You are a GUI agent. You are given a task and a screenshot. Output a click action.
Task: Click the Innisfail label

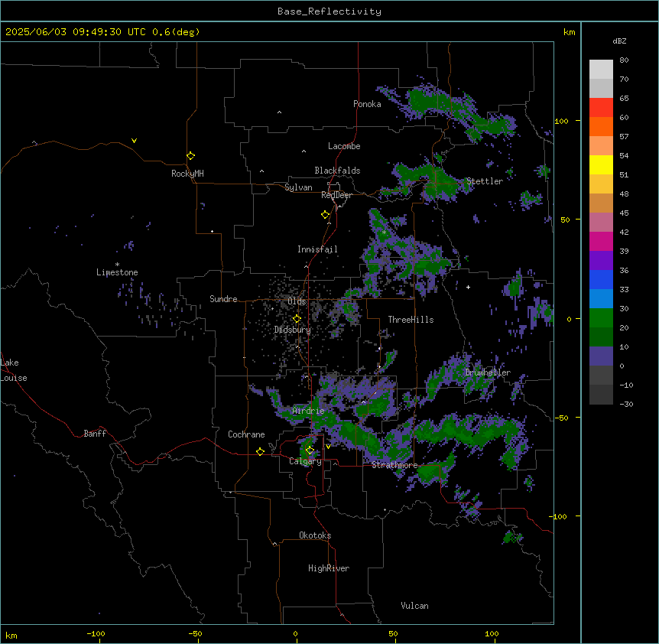coord(317,249)
